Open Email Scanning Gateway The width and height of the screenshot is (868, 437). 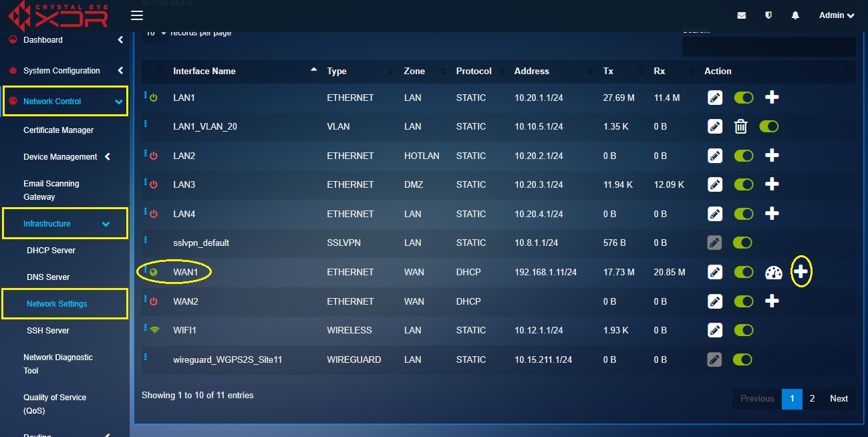[x=51, y=190]
